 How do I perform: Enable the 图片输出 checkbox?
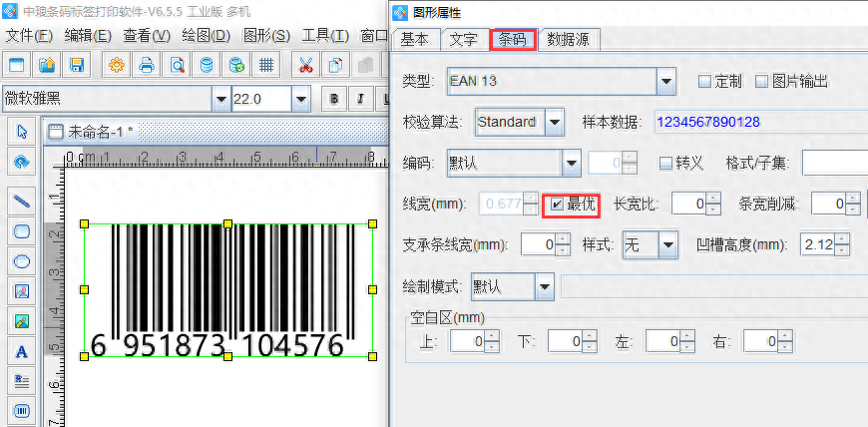(x=762, y=82)
